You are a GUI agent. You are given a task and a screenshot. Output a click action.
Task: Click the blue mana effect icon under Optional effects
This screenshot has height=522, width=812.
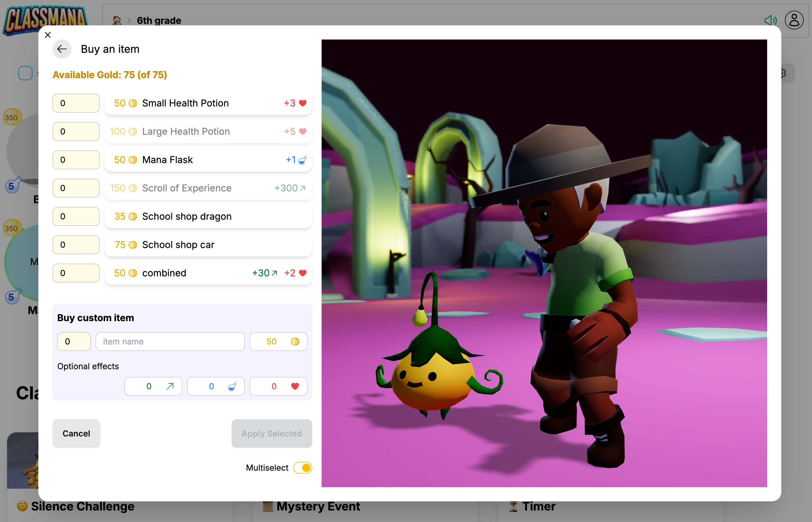231,386
